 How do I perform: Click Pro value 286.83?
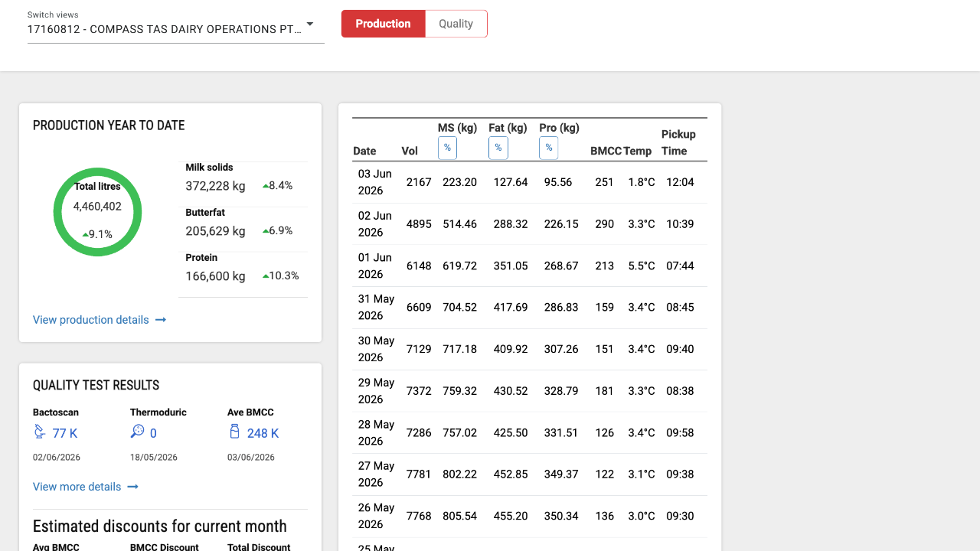point(561,307)
